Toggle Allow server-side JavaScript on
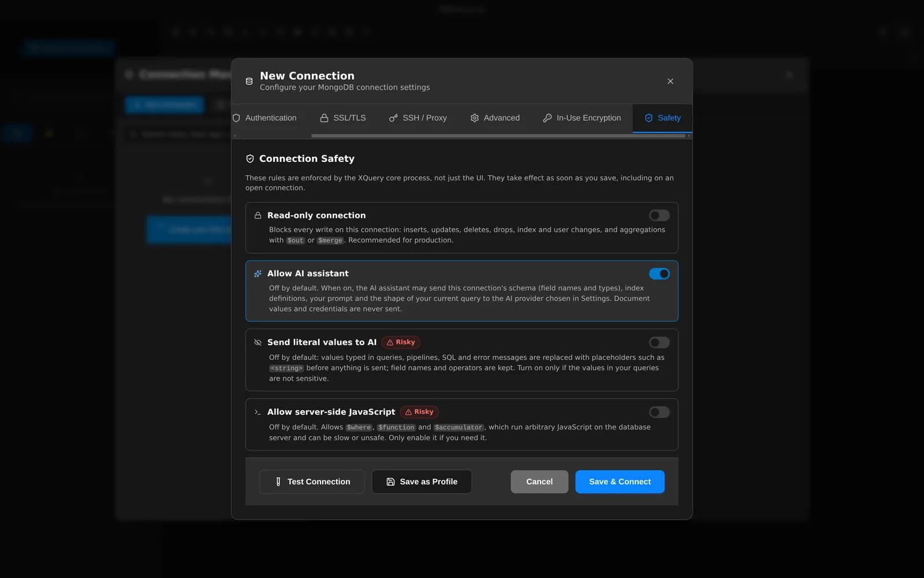The image size is (924, 578). pyautogui.click(x=659, y=412)
